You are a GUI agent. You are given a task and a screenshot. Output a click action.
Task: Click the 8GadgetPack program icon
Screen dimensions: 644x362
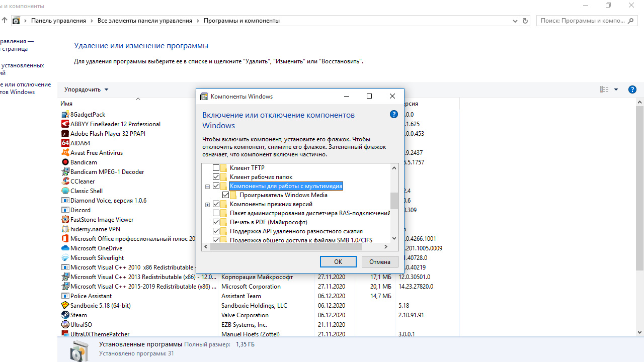point(65,114)
